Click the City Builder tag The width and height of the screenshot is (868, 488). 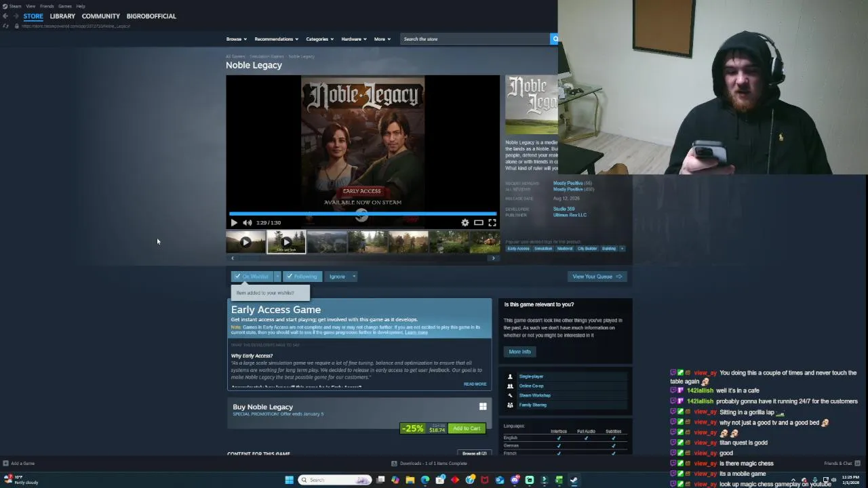point(587,249)
